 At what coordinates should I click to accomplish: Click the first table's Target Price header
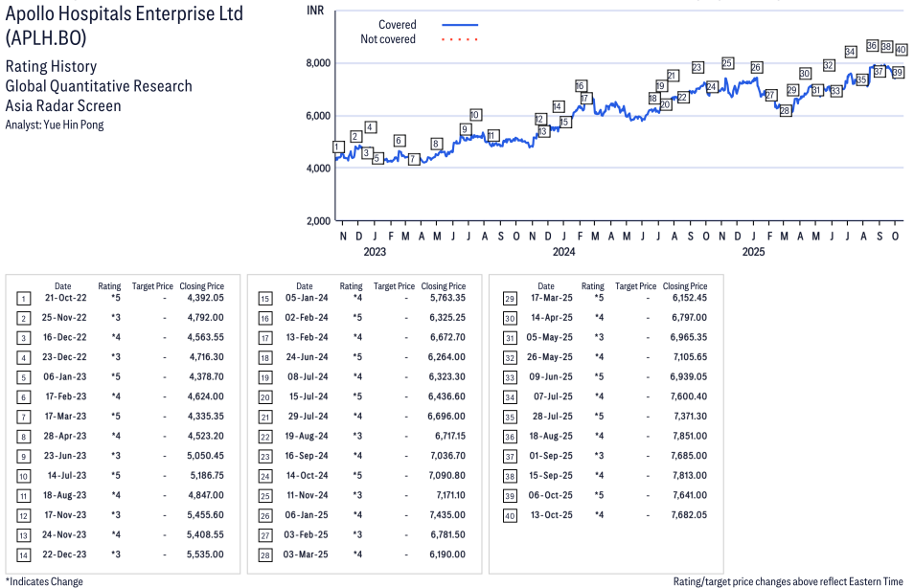(152, 285)
